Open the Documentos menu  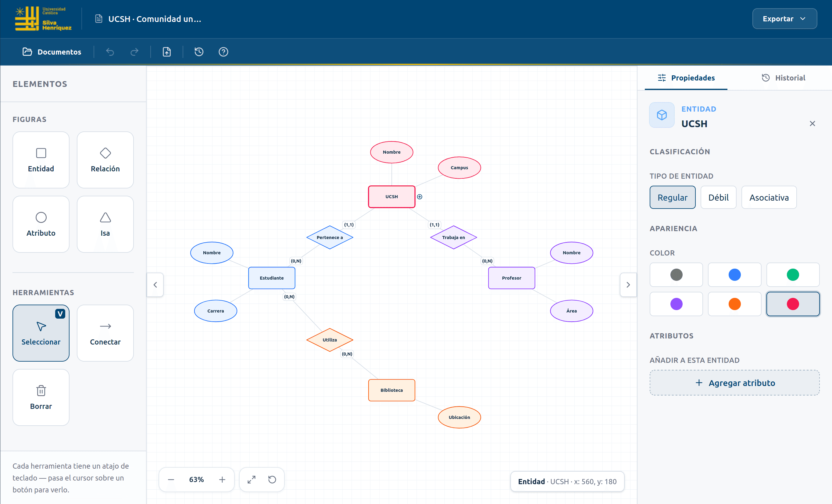coord(52,52)
